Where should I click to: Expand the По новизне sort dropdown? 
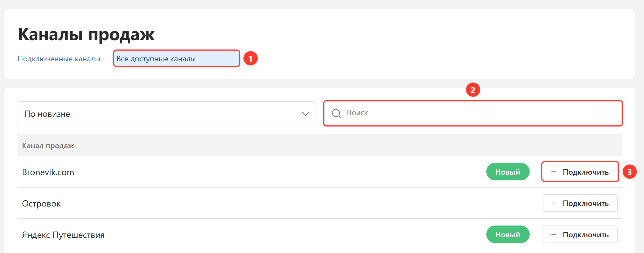[x=166, y=113]
